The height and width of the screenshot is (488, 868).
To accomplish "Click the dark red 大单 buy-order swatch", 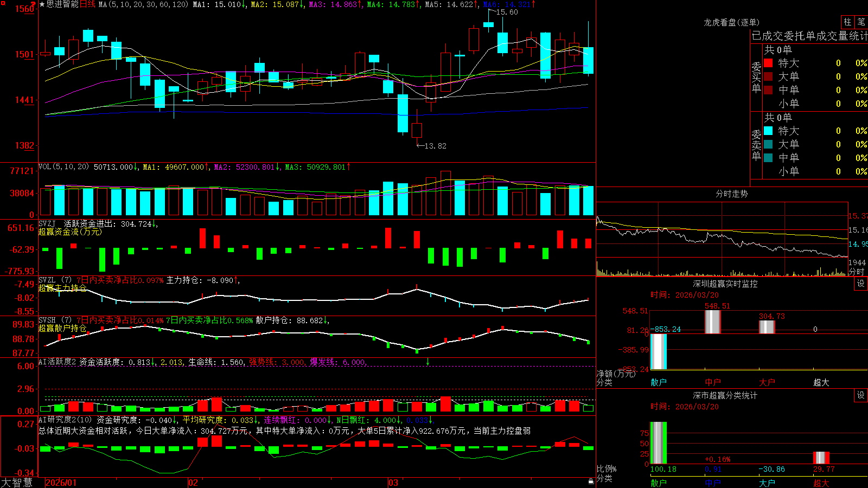I will [768, 76].
